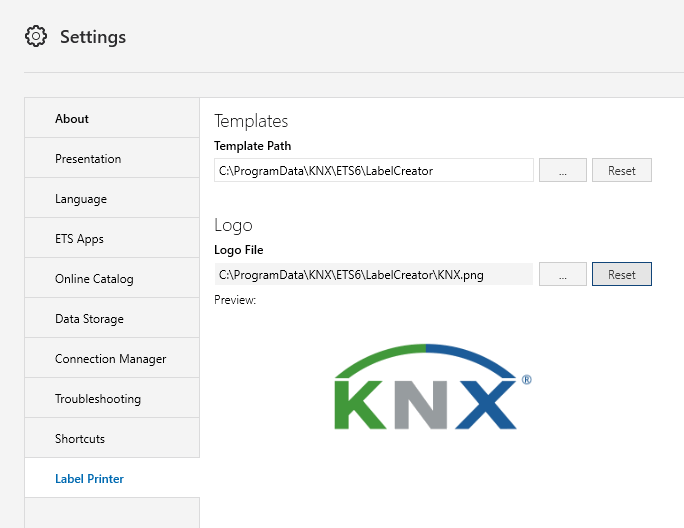Screen dimensions: 684x528
Task: Select the Label Printer tab
Action: click(x=112, y=478)
